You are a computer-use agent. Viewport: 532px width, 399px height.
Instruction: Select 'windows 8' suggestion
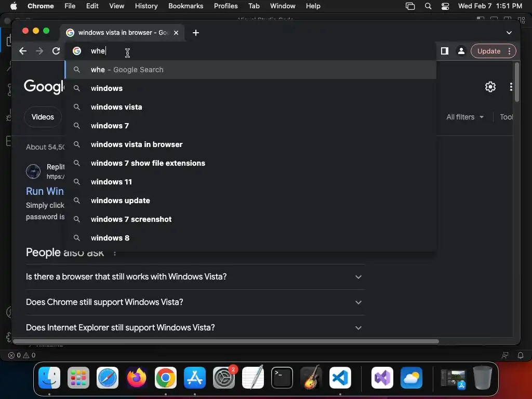[250, 237]
